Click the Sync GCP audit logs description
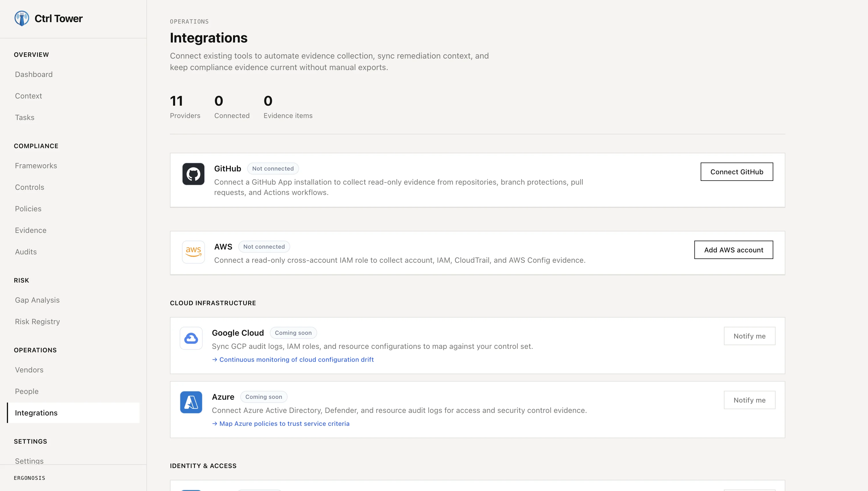The height and width of the screenshot is (491, 868). pos(373,346)
